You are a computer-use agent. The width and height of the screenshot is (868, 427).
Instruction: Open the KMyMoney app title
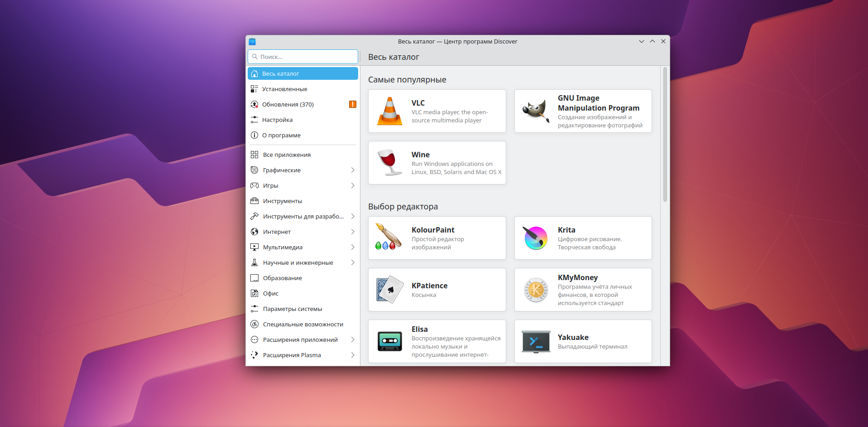[578, 277]
